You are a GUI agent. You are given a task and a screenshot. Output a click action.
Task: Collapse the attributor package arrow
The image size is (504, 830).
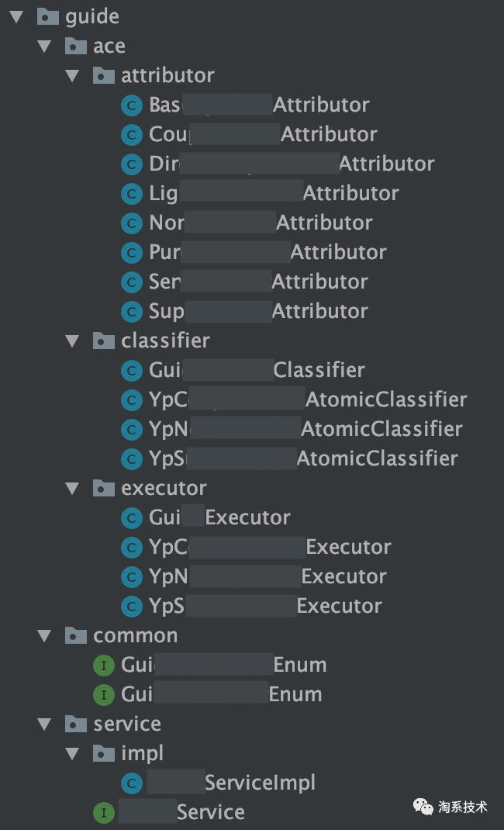73,75
